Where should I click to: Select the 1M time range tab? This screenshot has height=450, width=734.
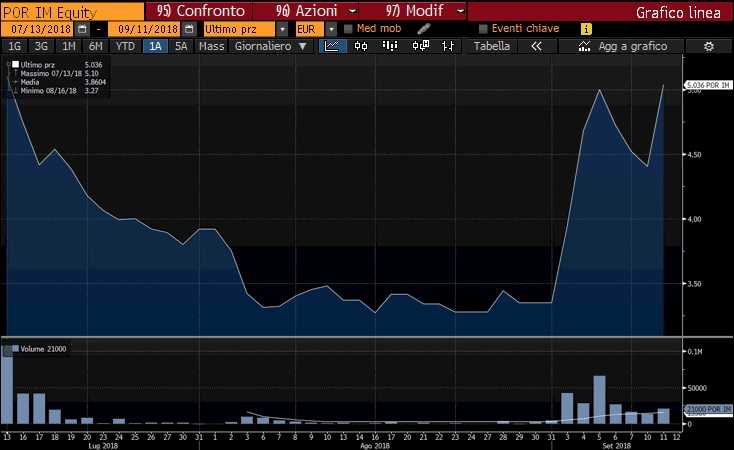(69, 46)
